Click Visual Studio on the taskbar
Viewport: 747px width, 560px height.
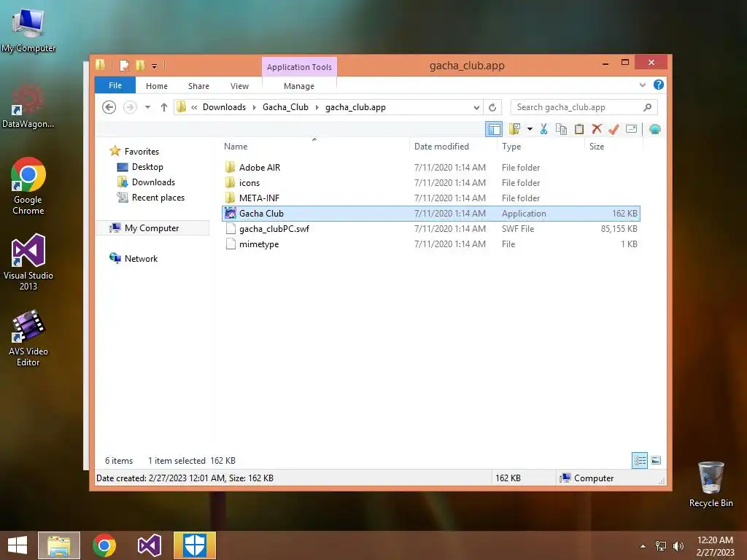(x=150, y=545)
